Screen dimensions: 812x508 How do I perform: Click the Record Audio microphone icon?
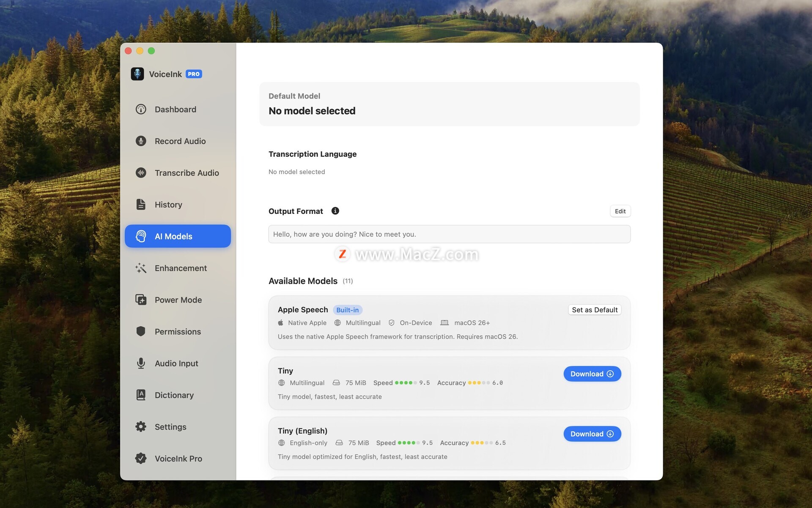[141, 141]
